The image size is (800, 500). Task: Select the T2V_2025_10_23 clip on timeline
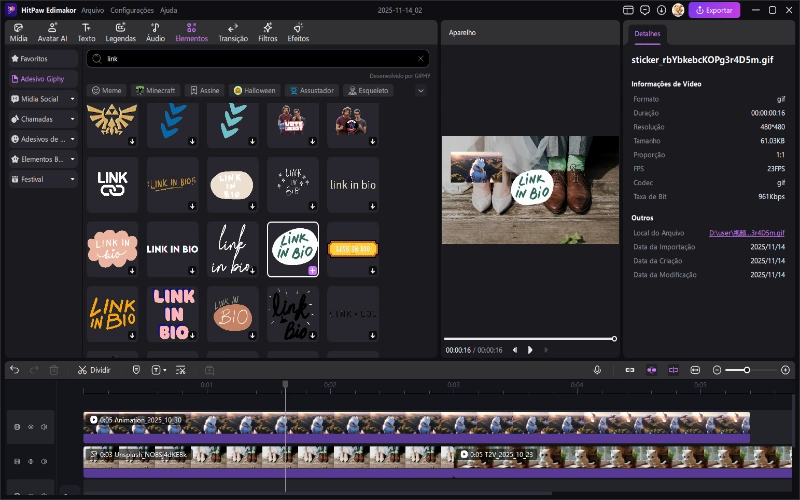pyautogui.click(x=623, y=462)
